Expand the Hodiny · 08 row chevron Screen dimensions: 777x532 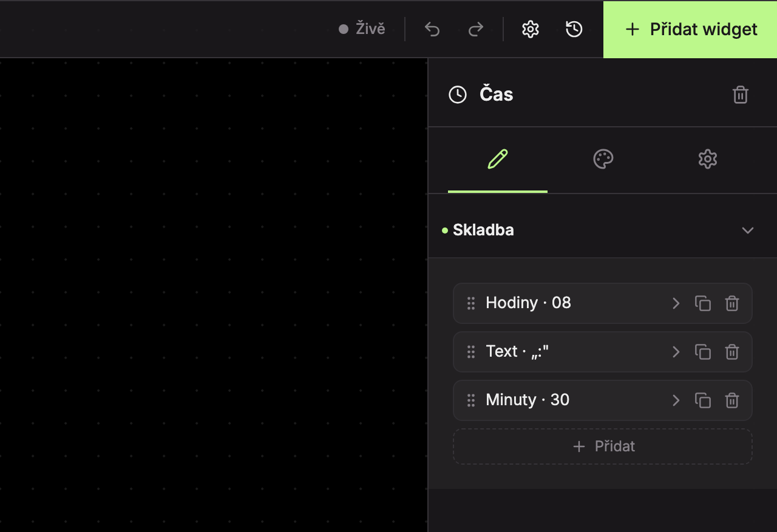pos(676,303)
